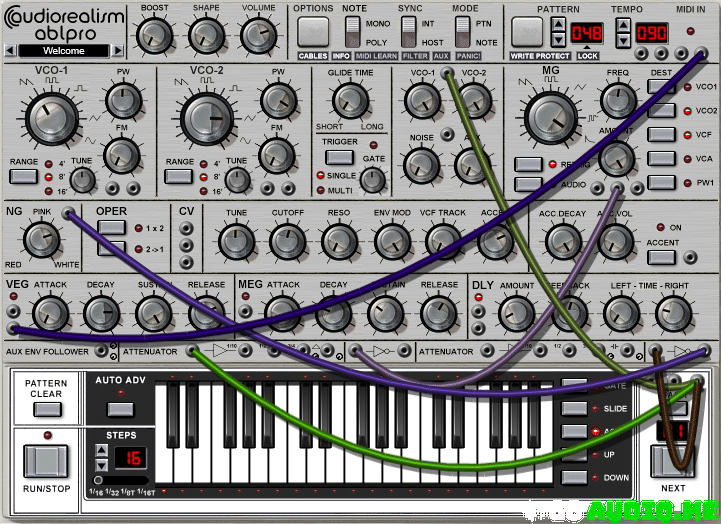Screen dimensions: 721x524
Task: Click the GATE knob
Action: coord(373,180)
